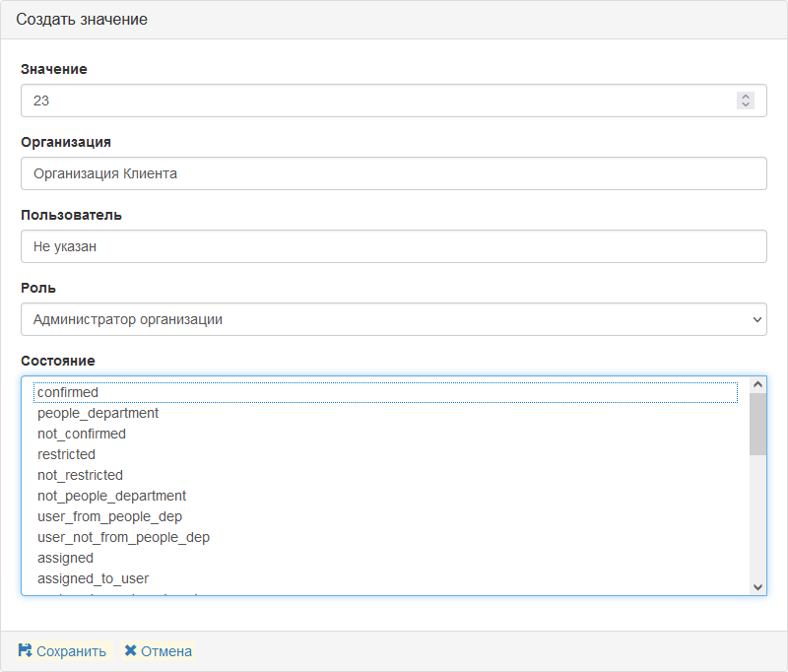Click the Организация field
The image size is (788, 672).
393,173
